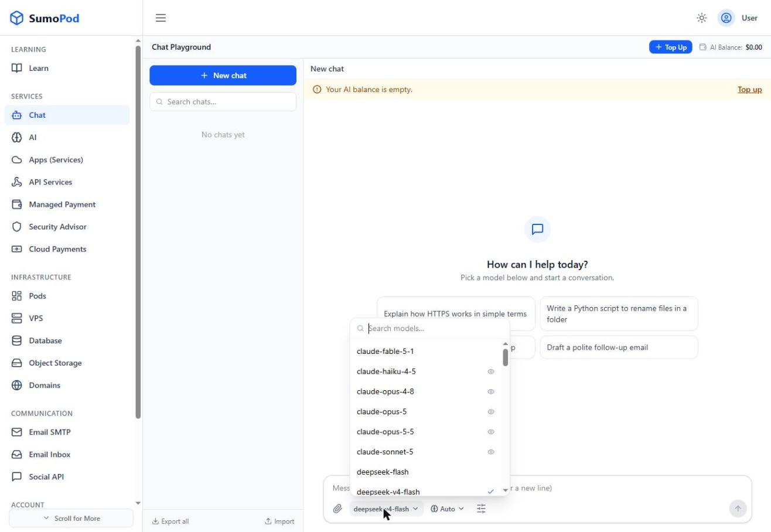Expand the Auto mode dropdown

(447, 509)
